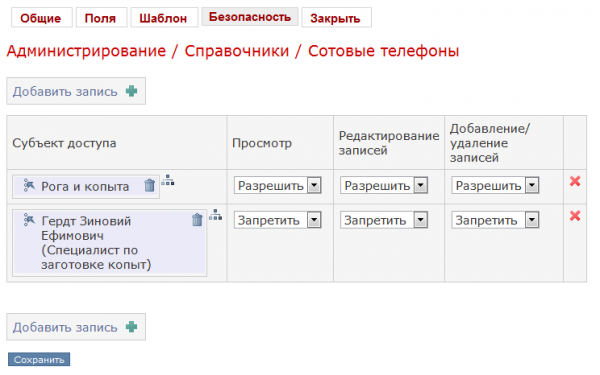Image resolution: width=600 pixels, height=375 pixels.
Task: Open Редактирование записей dropdown for Рога и копыта
Action: pos(384,186)
